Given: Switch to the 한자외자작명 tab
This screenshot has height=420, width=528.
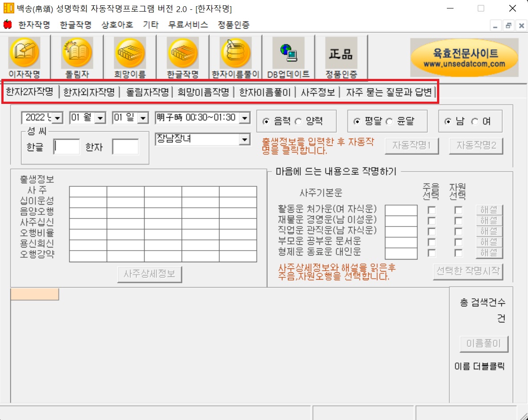Looking at the screenshot, I should click(x=89, y=92).
